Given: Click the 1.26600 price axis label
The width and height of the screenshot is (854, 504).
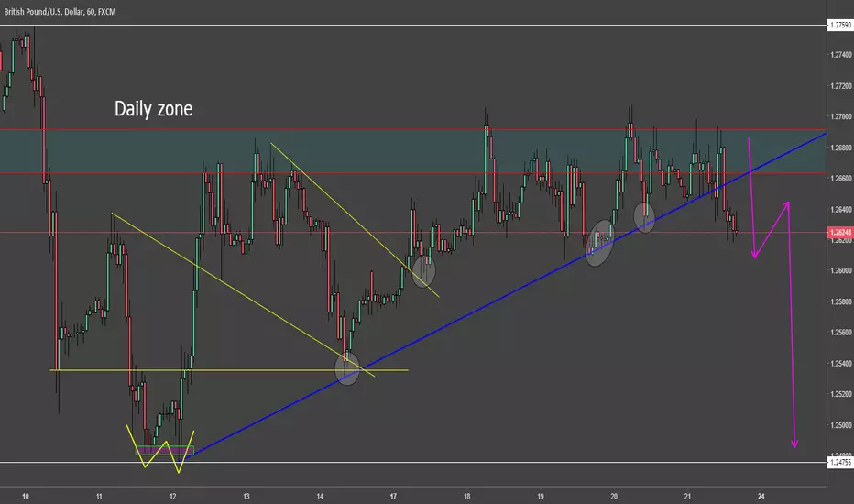Looking at the screenshot, I should coord(841,178).
